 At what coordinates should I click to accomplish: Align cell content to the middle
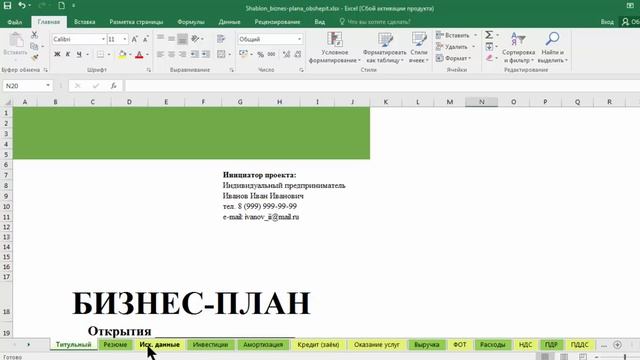(171, 39)
